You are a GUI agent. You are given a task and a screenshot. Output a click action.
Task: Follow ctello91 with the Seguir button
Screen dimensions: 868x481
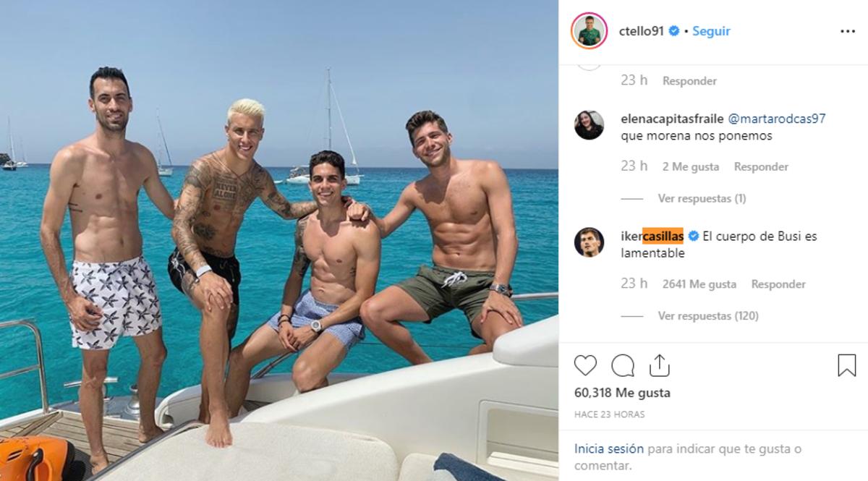(x=711, y=31)
